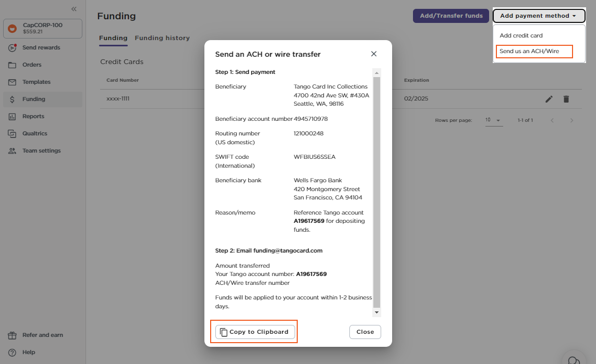Copy transfer details to clipboard
Screen dimensions: 596x364
click(254, 332)
